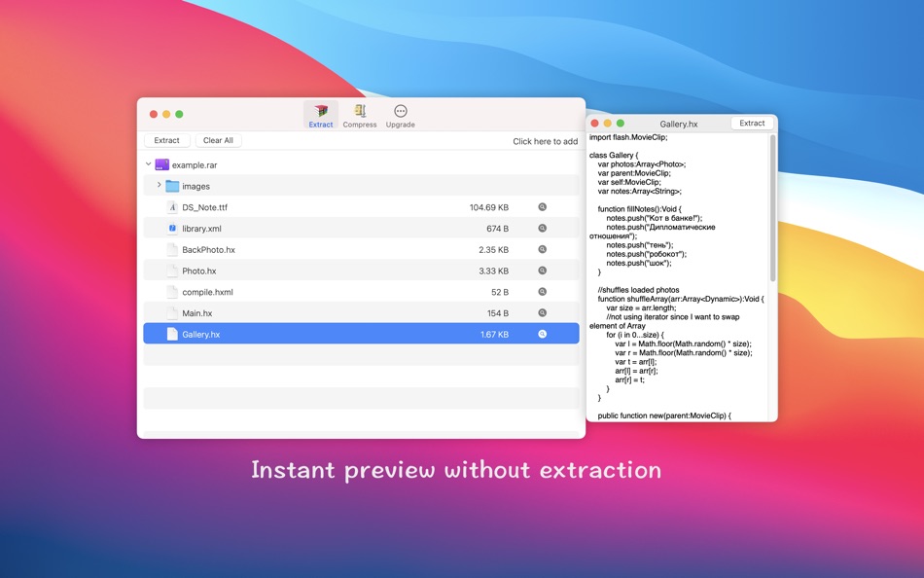
Task: Select the Gallery.hx file name in list
Action: point(201,335)
